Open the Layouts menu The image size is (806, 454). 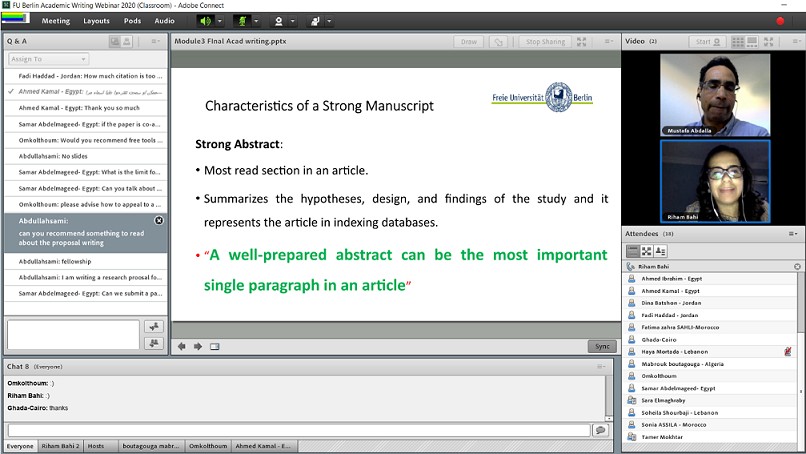point(97,20)
